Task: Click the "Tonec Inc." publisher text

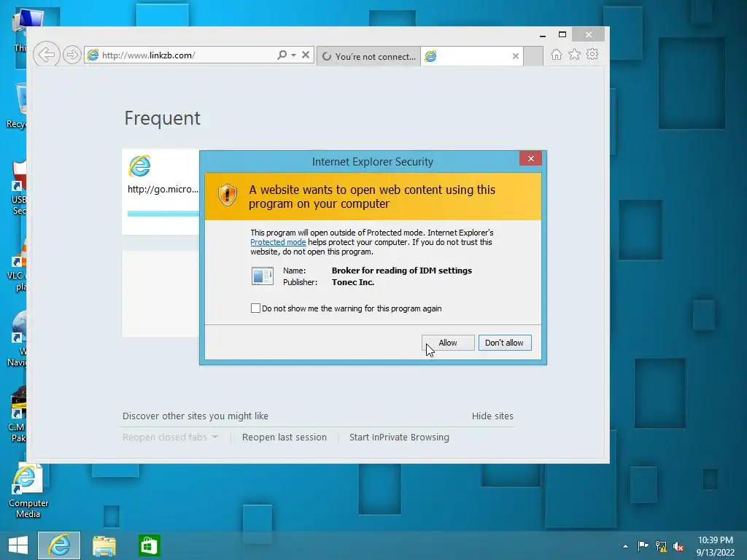Action: 353,282
